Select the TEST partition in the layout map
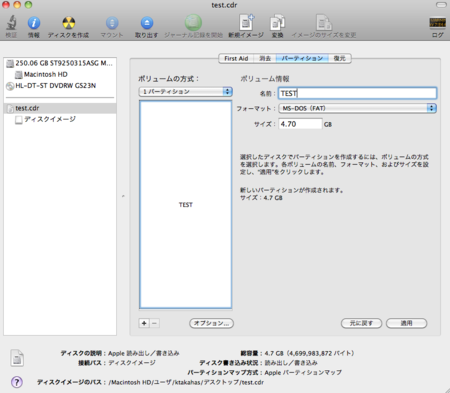Screen dimensions: 450x393 [x=186, y=205]
